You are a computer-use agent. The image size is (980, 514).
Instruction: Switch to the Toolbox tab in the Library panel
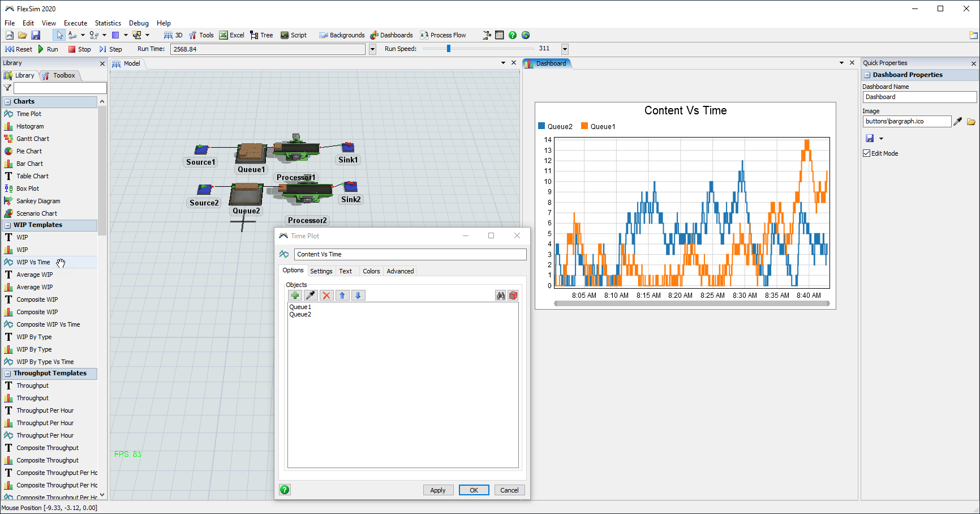click(59, 75)
